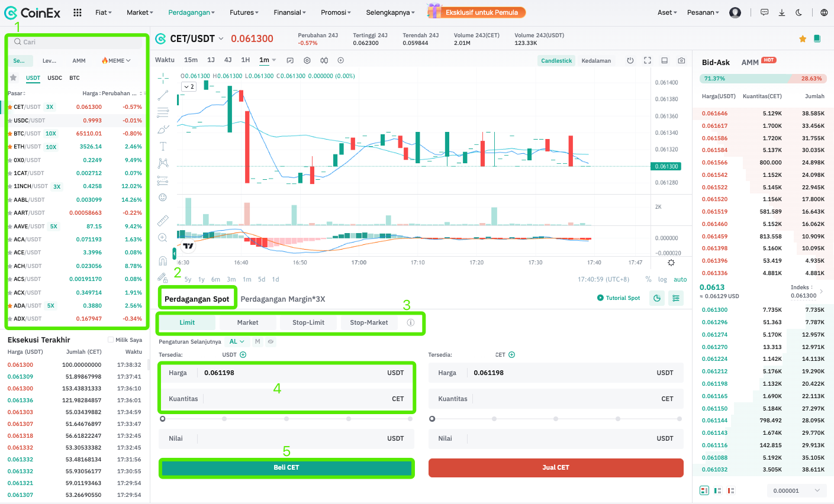This screenshot has height=504, width=834.
Task: Open the 0.000001 price precision dropdown
Action: (x=797, y=490)
